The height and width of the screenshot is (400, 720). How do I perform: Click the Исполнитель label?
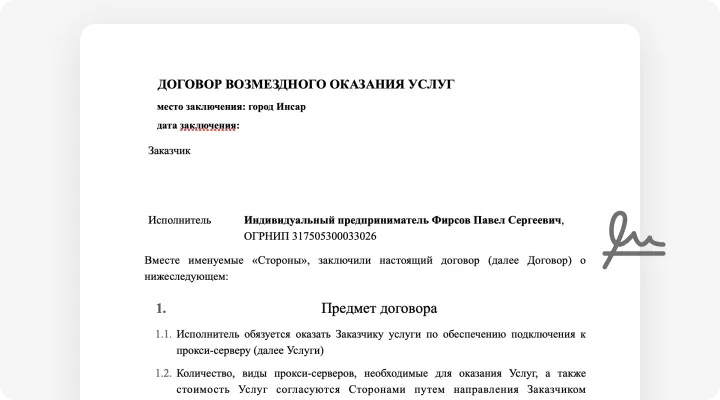tap(180, 220)
